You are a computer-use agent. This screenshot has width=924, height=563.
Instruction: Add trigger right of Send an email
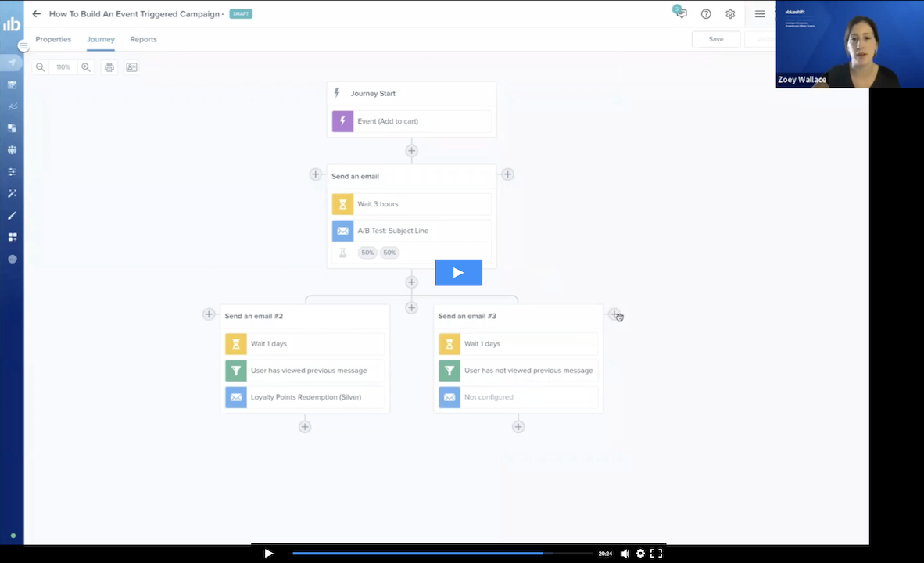[507, 174]
